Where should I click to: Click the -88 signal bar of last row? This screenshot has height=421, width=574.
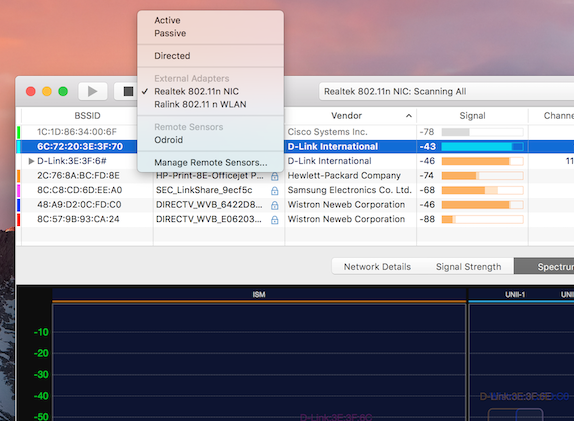point(482,219)
